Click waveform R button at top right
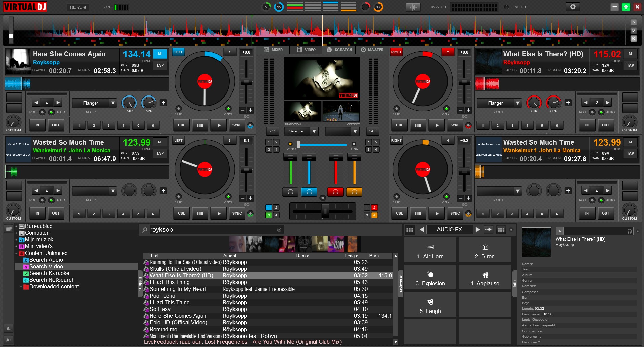Image resolution: width=644 pixels, height=347 pixels. (633, 38)
